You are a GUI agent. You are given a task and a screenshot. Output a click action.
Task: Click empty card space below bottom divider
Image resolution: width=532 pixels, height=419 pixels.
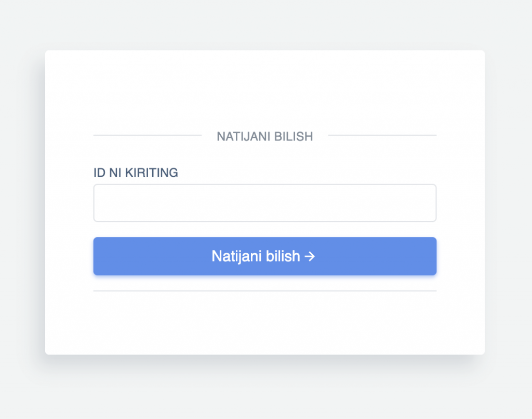265,323
